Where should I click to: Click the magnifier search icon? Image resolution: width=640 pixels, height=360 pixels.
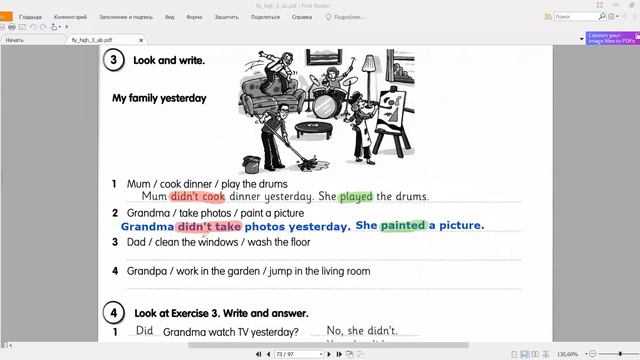602,16
